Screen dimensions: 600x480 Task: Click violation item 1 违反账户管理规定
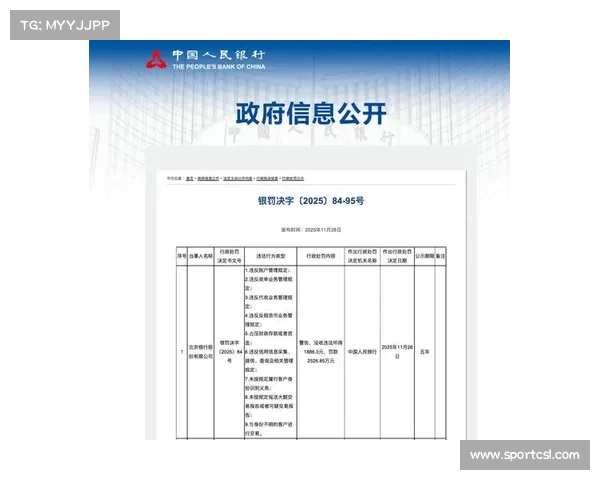click(268, 270)
